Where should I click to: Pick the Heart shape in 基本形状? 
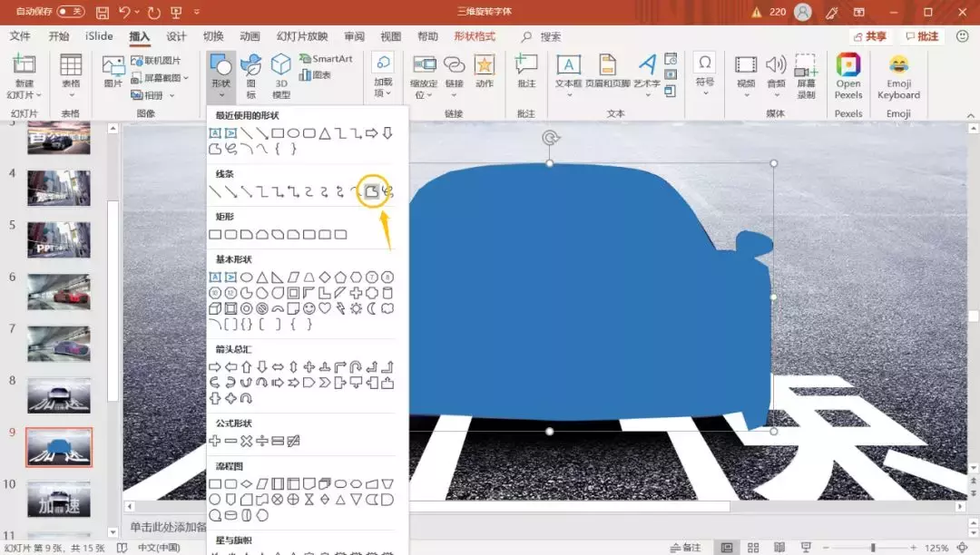324,308
